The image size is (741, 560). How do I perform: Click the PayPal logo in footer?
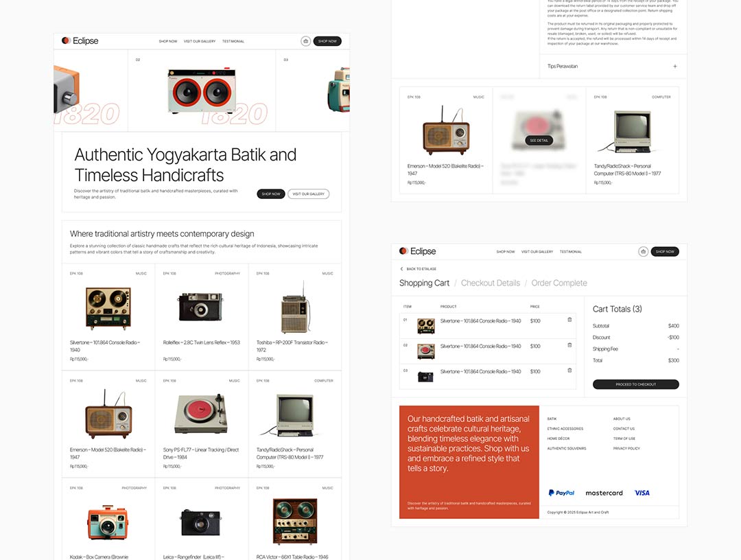pyautogui.click(x=561, y=493)
